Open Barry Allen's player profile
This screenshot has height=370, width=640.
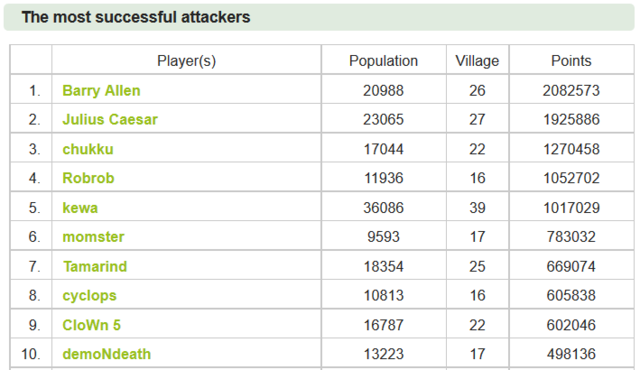click(x=101, y=90)
